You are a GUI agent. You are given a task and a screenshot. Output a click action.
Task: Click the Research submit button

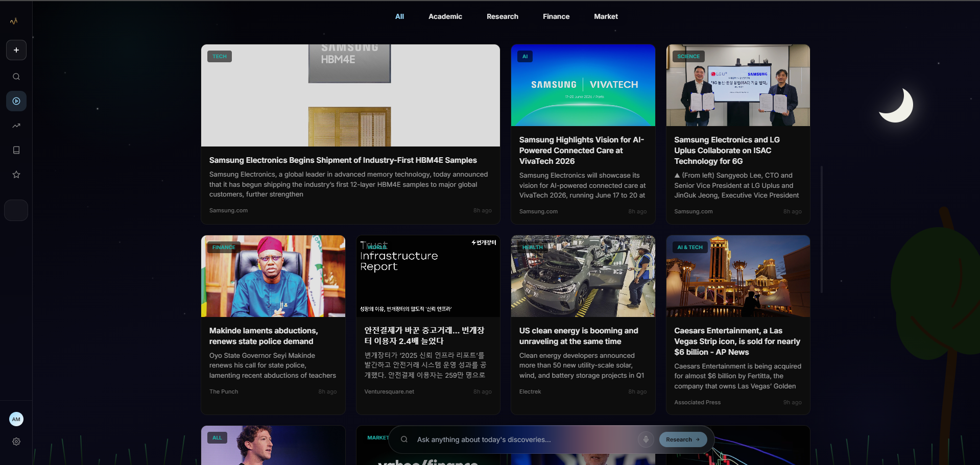683,439
